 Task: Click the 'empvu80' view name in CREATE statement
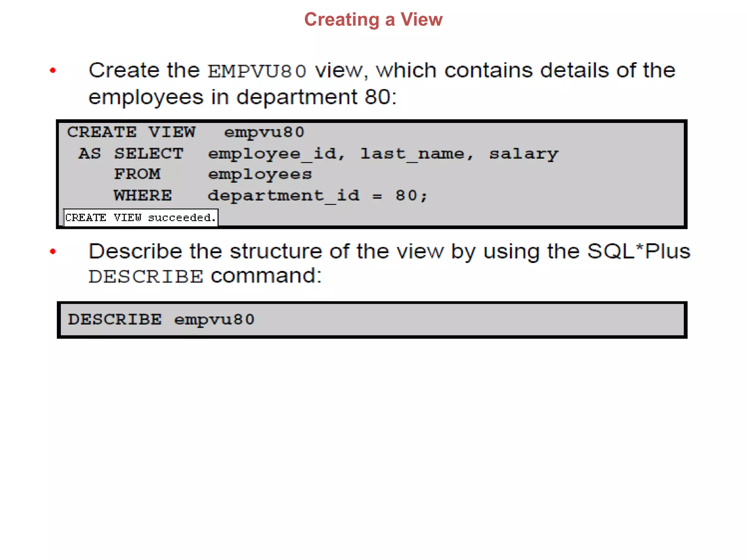pyautogui.click(x=264, y=132)
